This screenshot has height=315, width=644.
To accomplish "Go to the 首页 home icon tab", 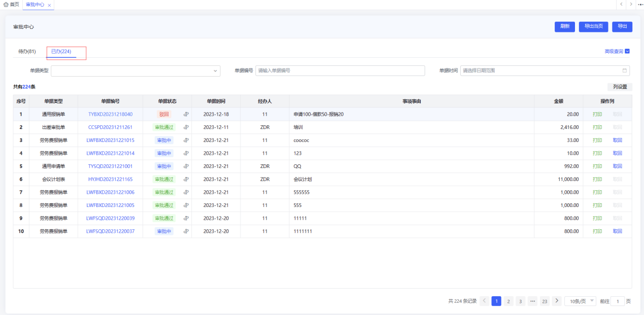I will (x=11, y=4).
